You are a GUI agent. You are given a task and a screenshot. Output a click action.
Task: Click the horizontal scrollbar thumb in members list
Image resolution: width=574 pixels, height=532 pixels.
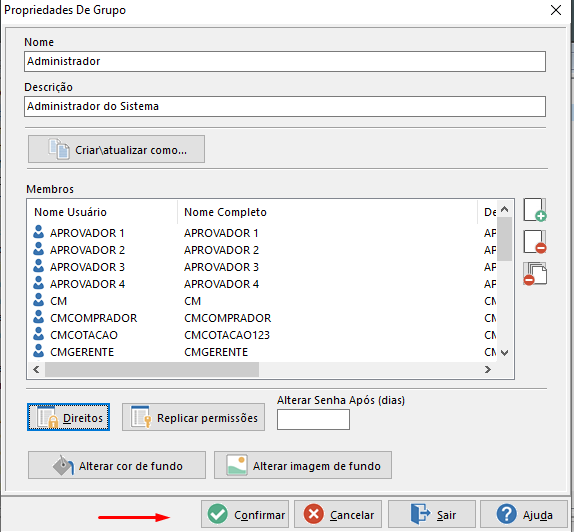pyautogui.click(x=152, y=369)
